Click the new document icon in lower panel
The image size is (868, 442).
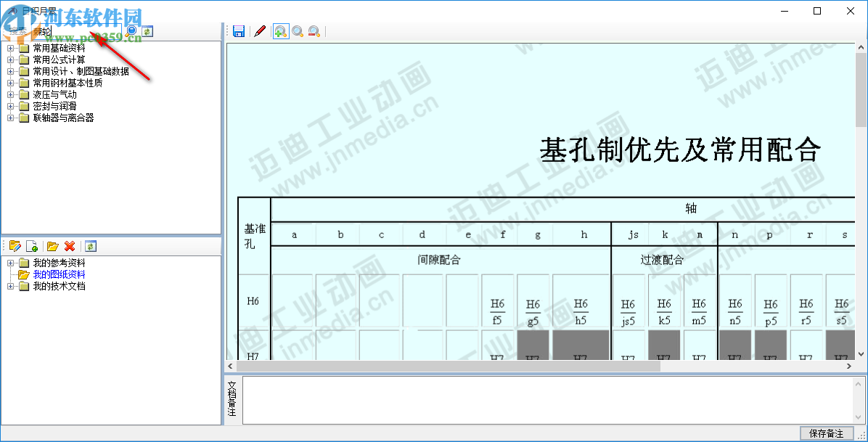pos(31,246)
